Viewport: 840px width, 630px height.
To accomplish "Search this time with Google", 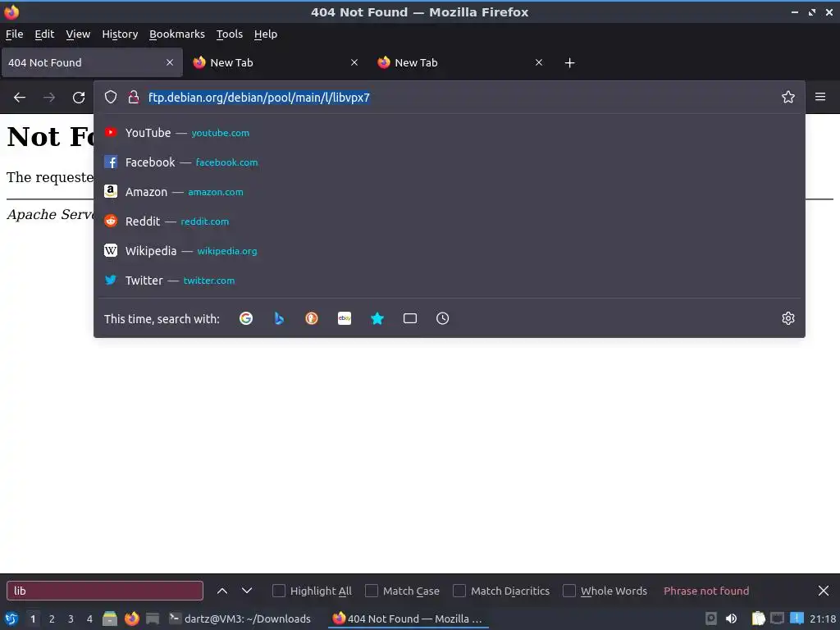I will (246, 318).
